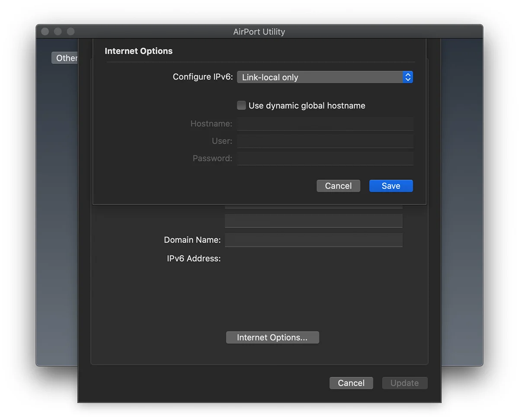
Task: Select the empty field directly above Domain Name
Action: tap(314, 221)
